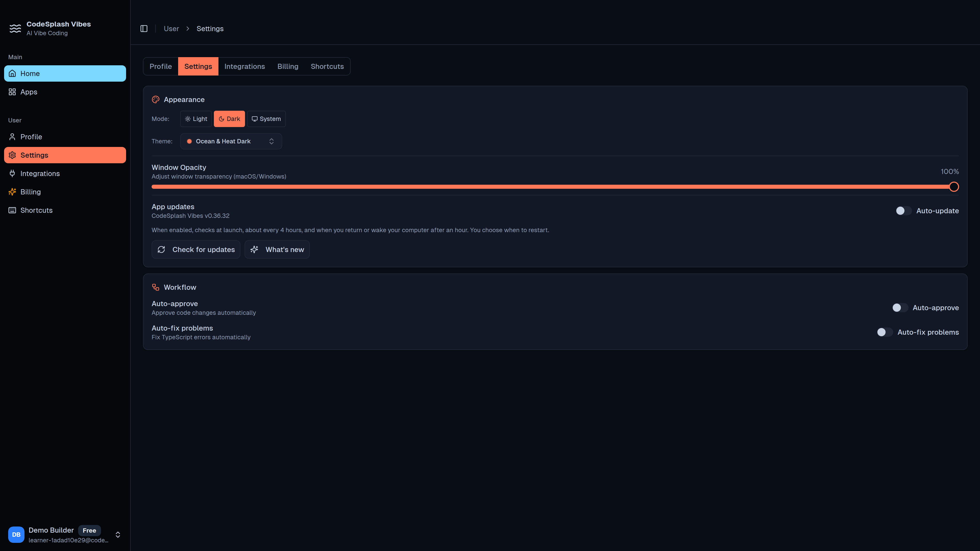Image resolution: width=980 pixels, height=551 pixels.
Task: Click the Workflow section icon
Action: pos(156,287)
